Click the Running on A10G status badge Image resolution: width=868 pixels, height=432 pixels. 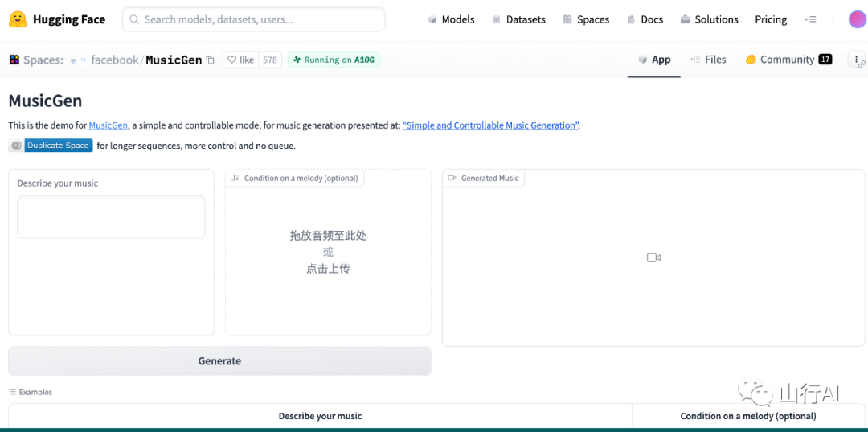[x=334, y=60]
